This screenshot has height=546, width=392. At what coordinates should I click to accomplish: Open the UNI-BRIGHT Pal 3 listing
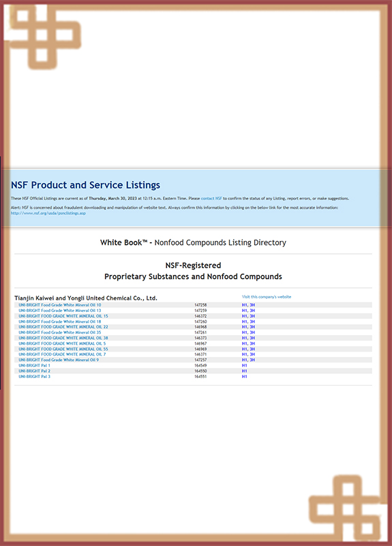tap(35, 377)
